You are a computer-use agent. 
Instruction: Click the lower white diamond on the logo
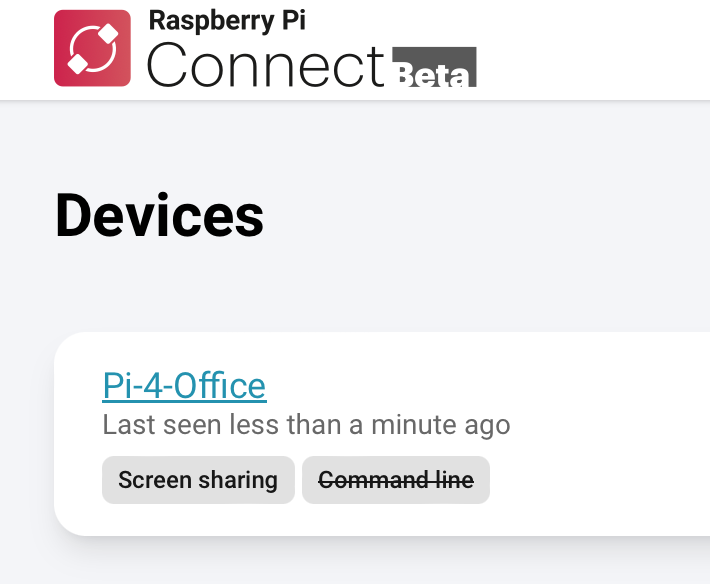tap(77, 63)
